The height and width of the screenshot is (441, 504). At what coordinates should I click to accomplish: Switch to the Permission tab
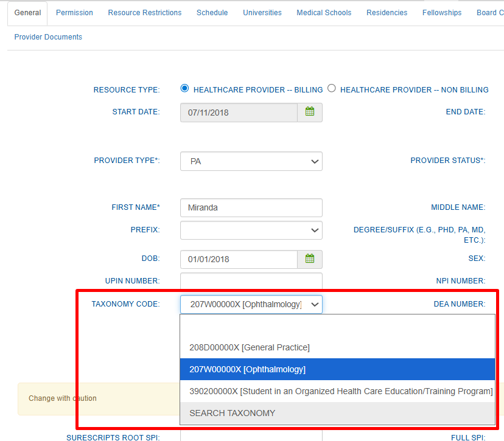(74, 13)
